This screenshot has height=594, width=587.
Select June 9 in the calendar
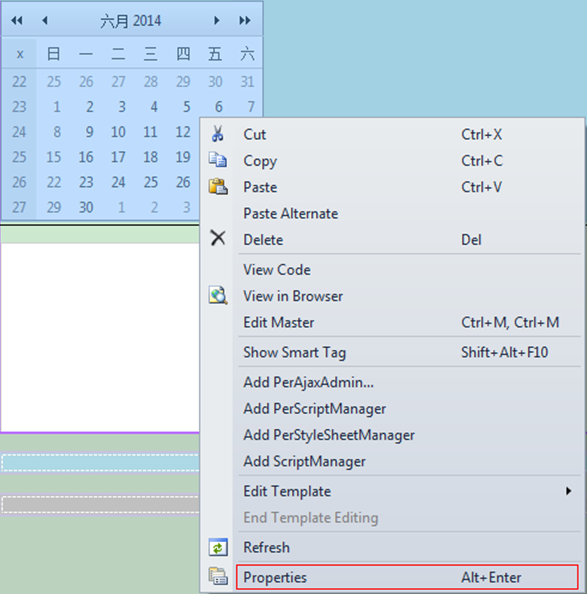click(89, 132)
